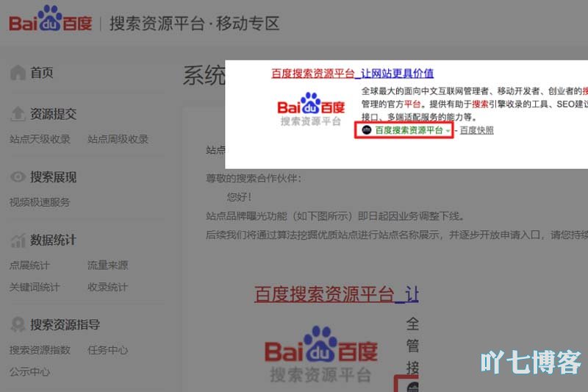Click header text 搜索资源平台·移动专区

194,24
